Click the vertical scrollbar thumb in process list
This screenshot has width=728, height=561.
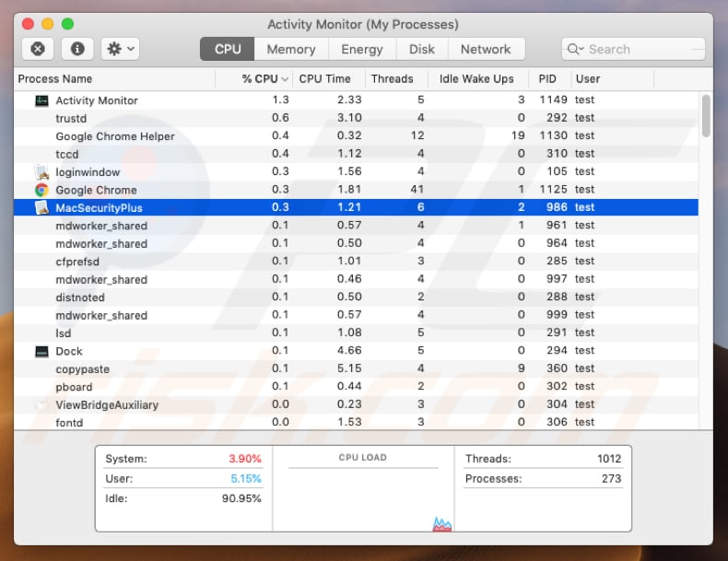click(x=706, y=116)
